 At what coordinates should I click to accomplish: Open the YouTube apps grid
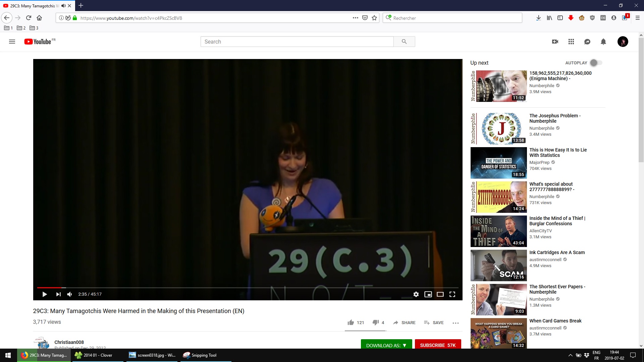tap(571, 42)
